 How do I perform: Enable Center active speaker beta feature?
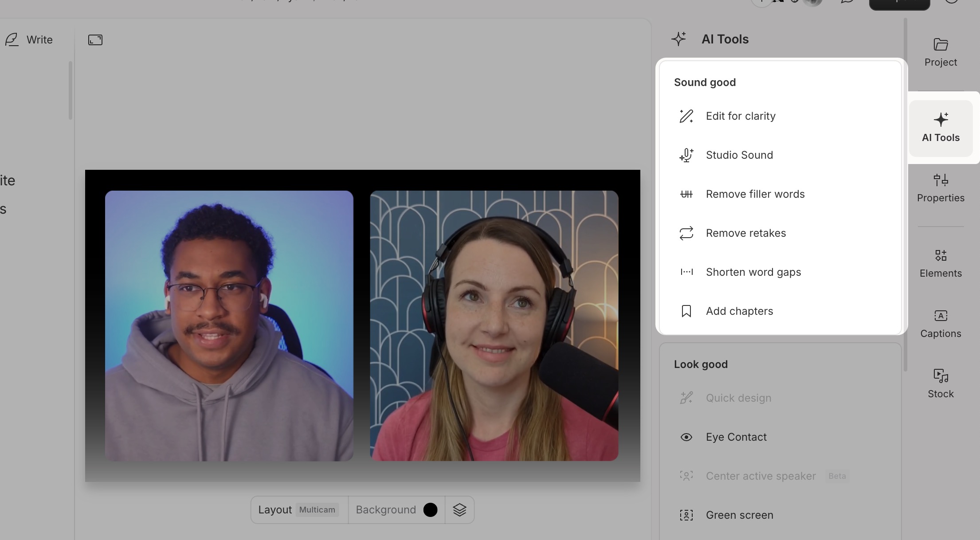tap(761, 476)
